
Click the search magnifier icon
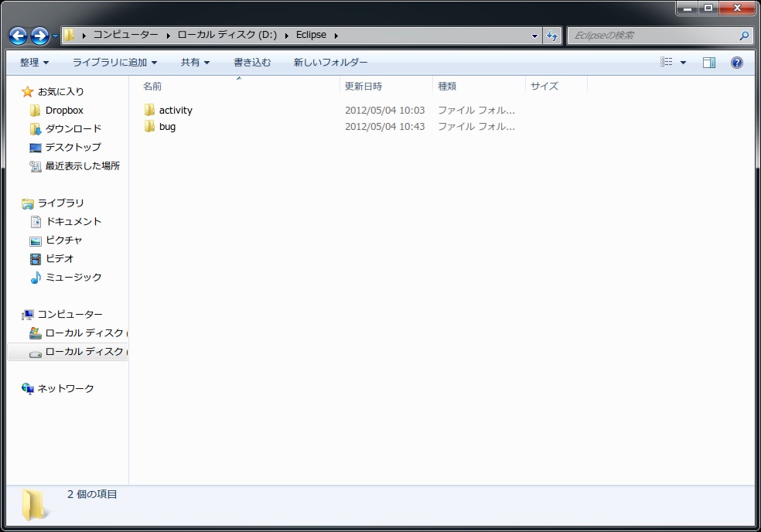pyautogui.click(x=744, y=36)
